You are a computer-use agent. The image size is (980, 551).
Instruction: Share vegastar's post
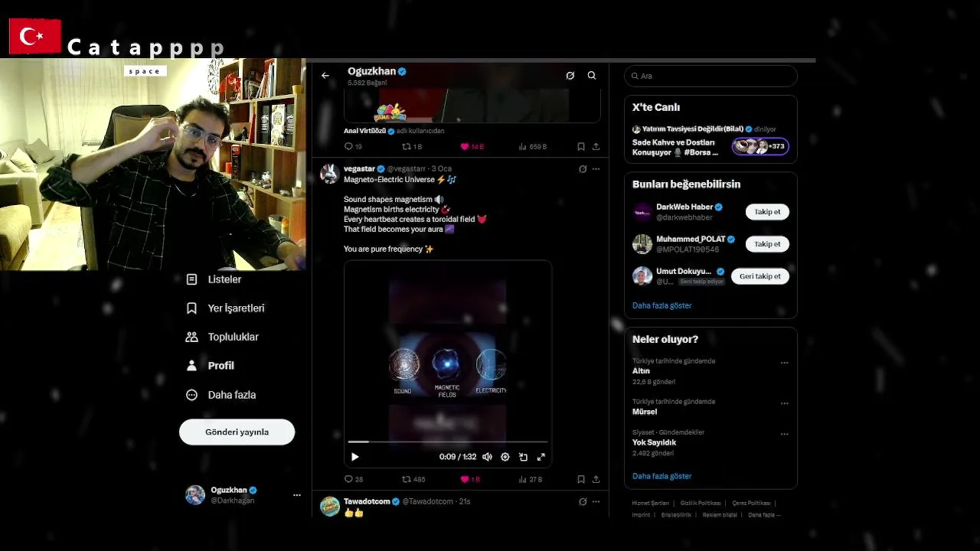596,480
